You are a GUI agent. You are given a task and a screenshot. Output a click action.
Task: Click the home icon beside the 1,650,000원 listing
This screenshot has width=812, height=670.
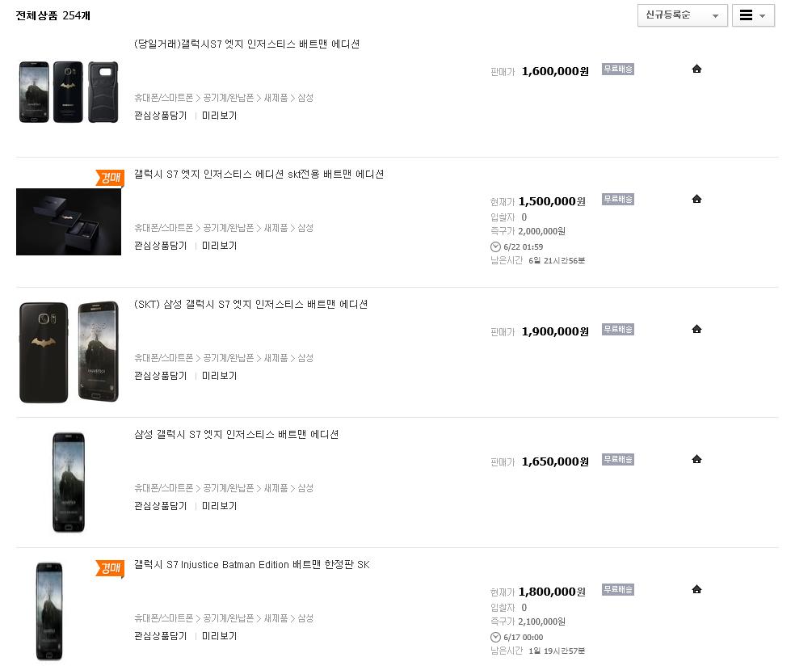(x=696, y=460)
